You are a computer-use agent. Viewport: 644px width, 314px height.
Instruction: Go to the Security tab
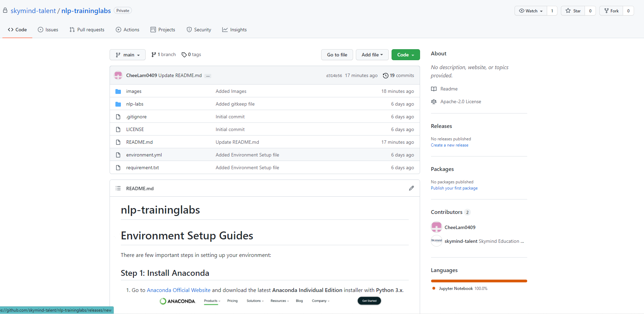point(199,30)
